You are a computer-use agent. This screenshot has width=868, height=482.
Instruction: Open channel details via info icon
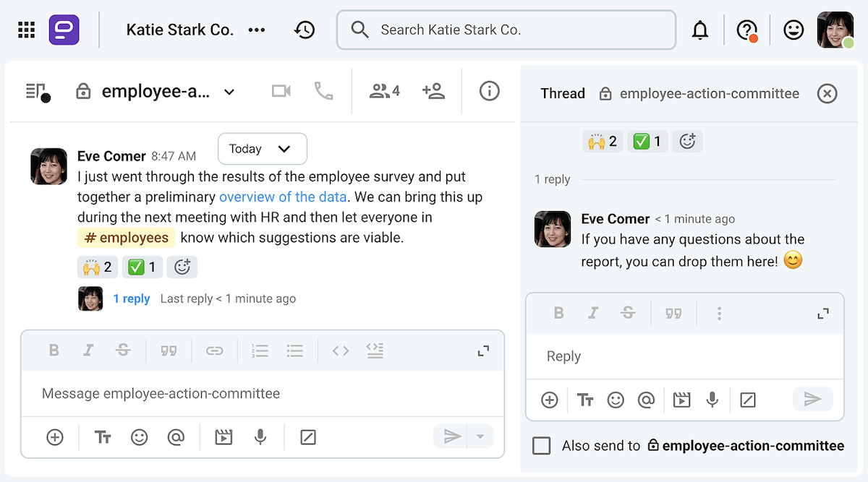click(489, 91)
